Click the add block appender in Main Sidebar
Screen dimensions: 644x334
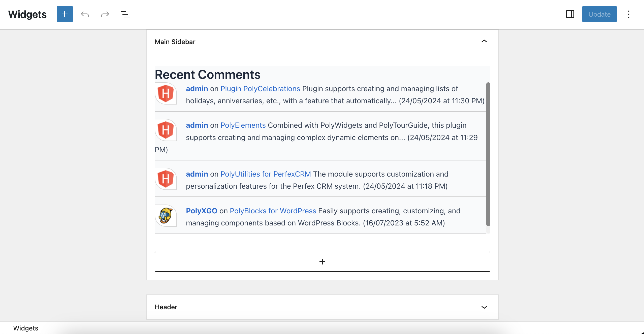pyautogui.click(x=322, y=261)
